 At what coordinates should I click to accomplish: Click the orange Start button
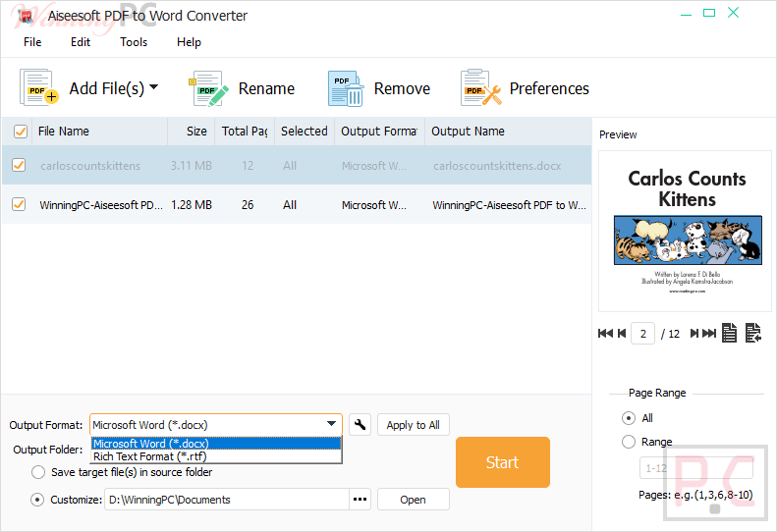pyautogui.click(x=503, y=462)
